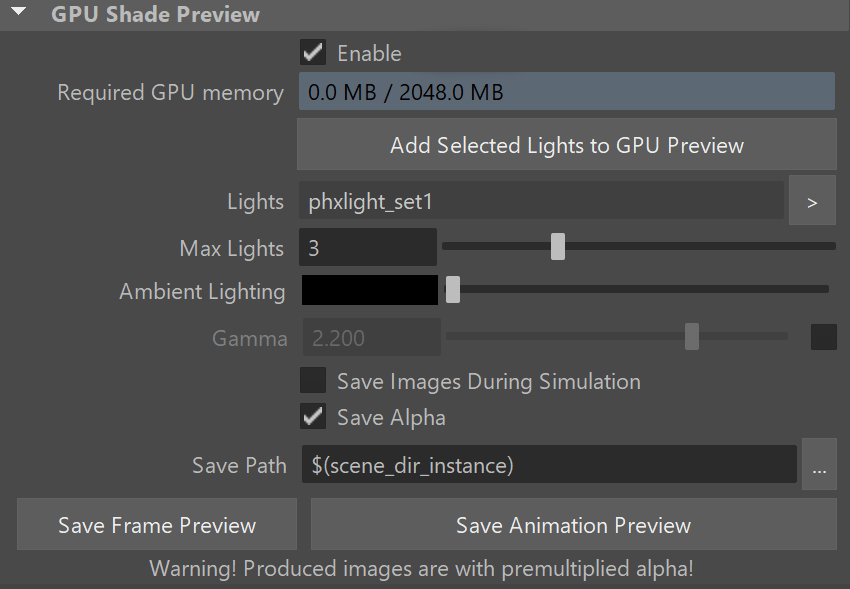The width and height of the screenshot is (850, 589).
Task: Click the Max Lights slider handle
Action: [x=558, y=247]
